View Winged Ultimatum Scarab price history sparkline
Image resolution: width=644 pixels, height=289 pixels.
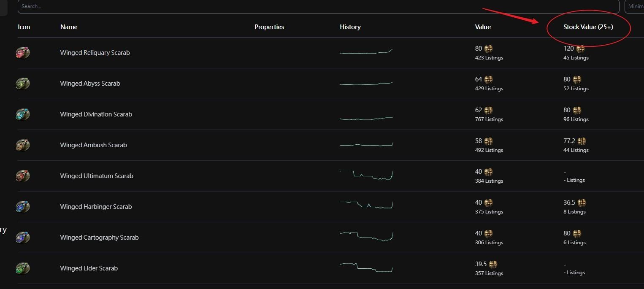point(366,175)
